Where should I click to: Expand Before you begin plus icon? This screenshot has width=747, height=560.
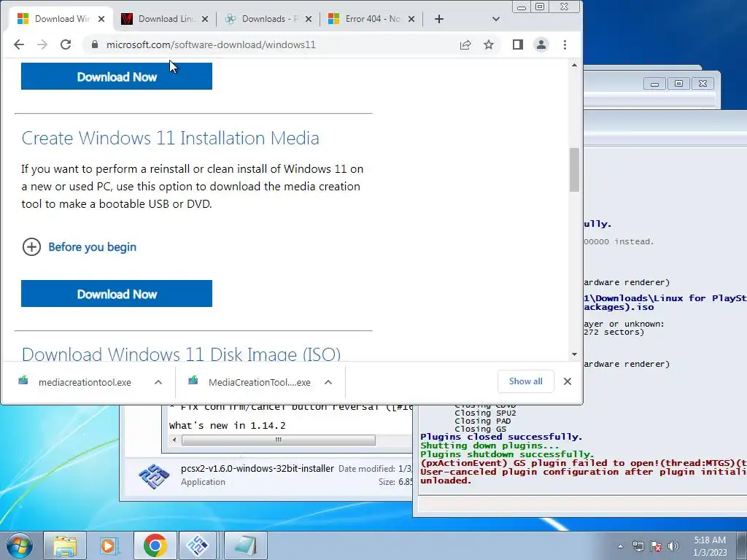[x=32, y=246]
